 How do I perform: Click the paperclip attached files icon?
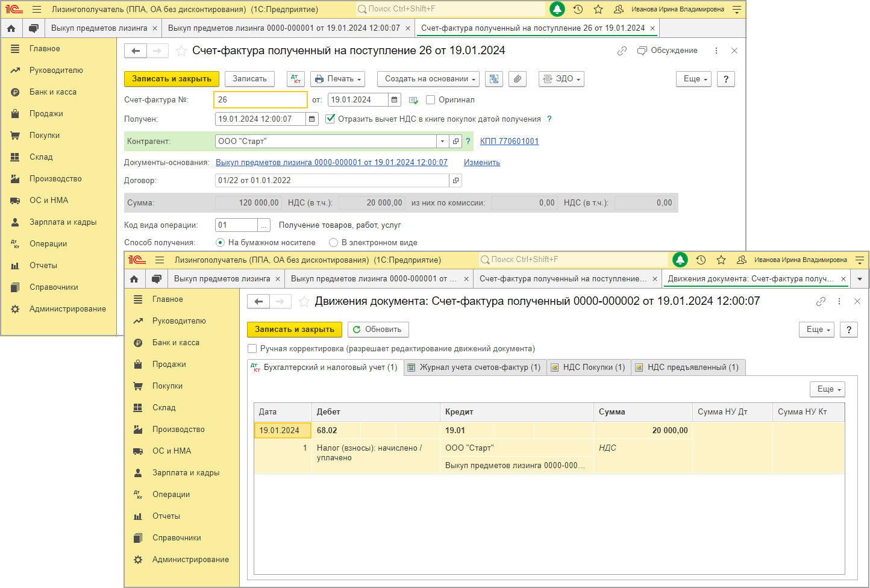518,79
